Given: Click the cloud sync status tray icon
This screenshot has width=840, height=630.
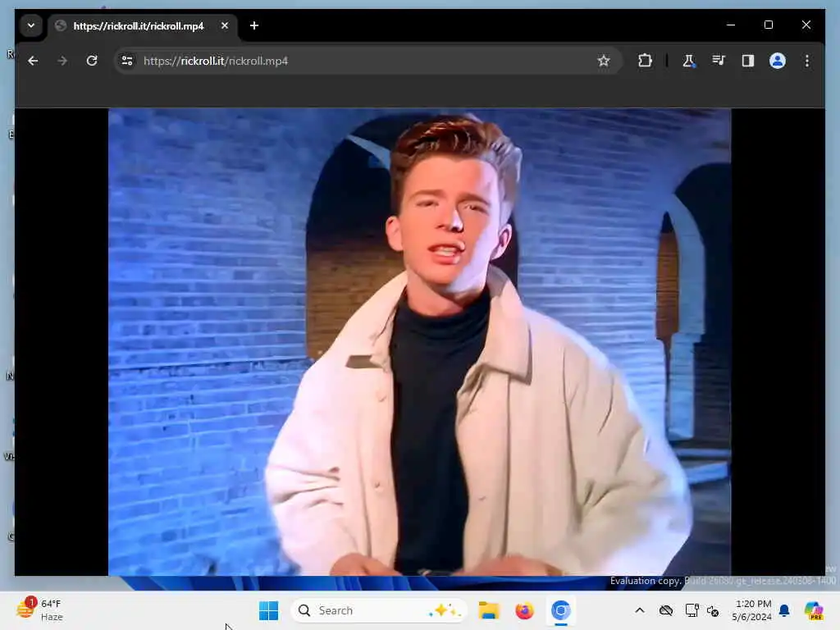Looking at the screenshot, I should 666,610.
